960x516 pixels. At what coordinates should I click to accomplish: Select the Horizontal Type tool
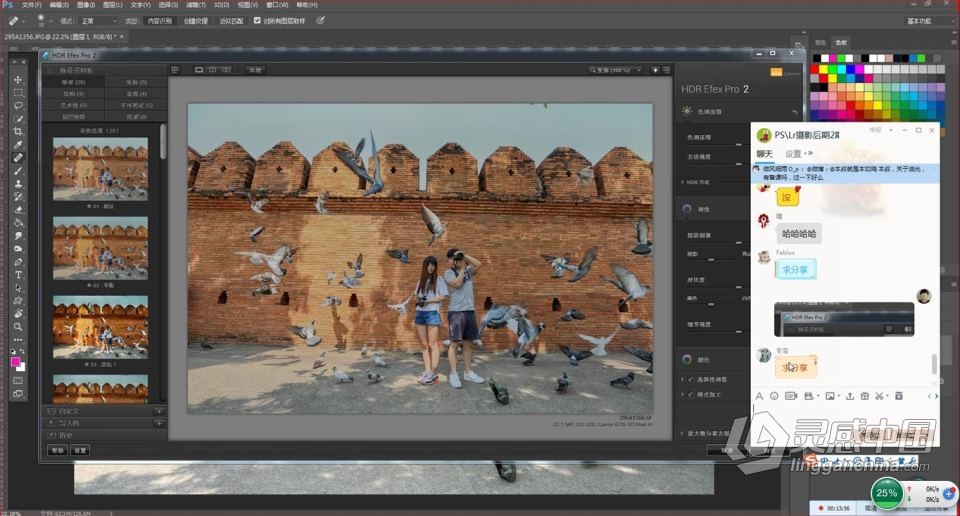tap(18, 274)
